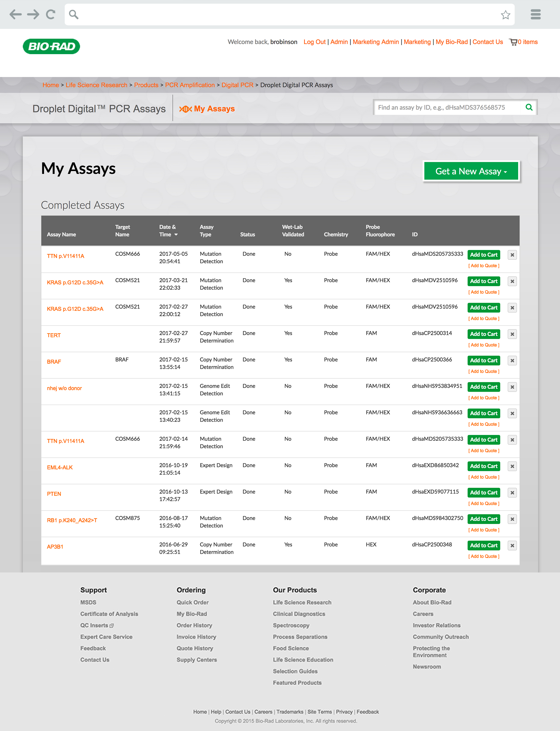
Task: Sort by Date & Time column
Action: 168,231
